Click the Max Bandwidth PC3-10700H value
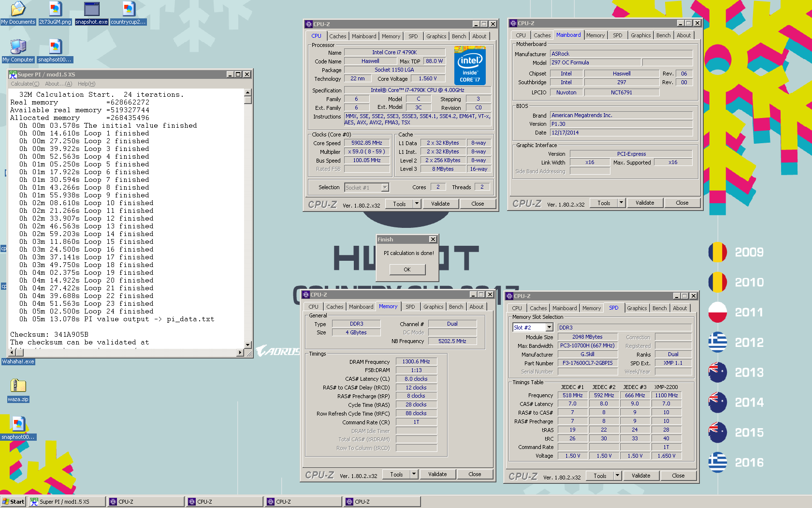The height and width of the screenshot is (508, 812). point(588,345)
